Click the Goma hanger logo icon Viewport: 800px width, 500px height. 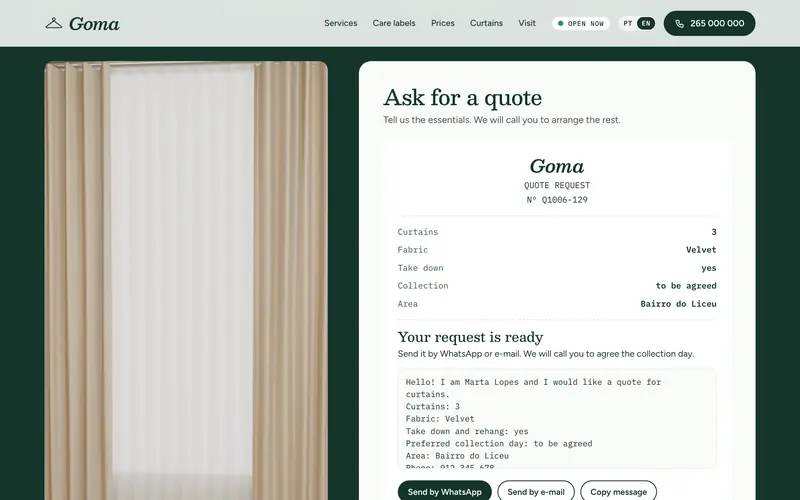coord(54,23)
